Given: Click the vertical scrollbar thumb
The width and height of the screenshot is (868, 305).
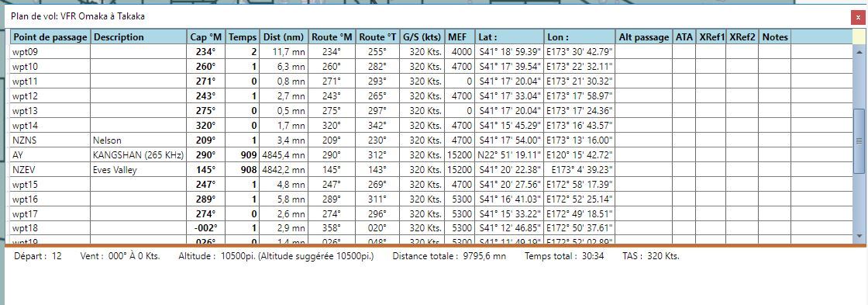Looking at the screenshot, I should pyautogui.click(x=859, y=140).
